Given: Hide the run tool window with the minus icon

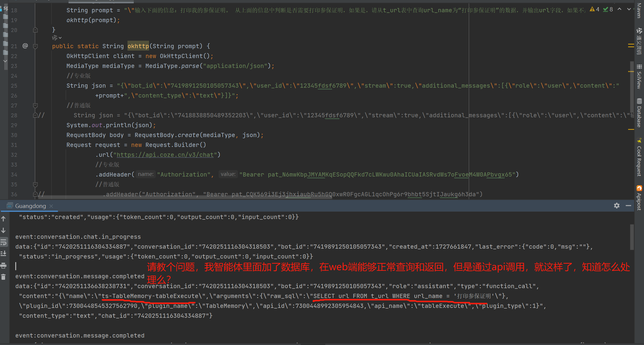Looking at the screenshot, I should point(628,206).
